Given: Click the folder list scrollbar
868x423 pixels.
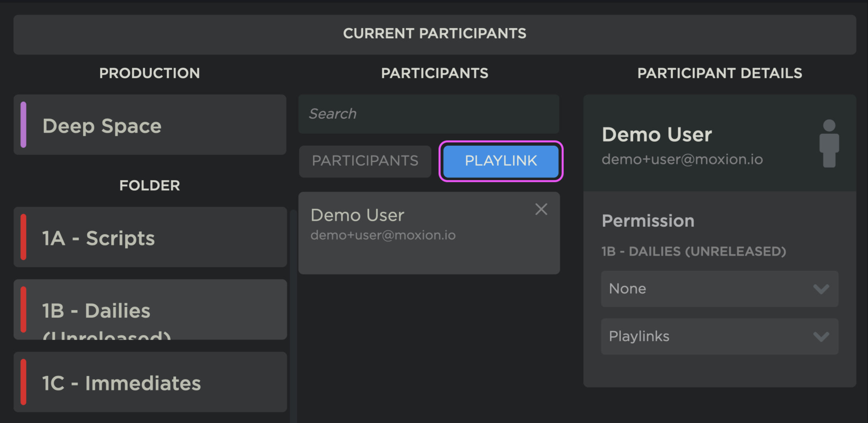Looking at the screenshot, I should click(x=293, y=316).
